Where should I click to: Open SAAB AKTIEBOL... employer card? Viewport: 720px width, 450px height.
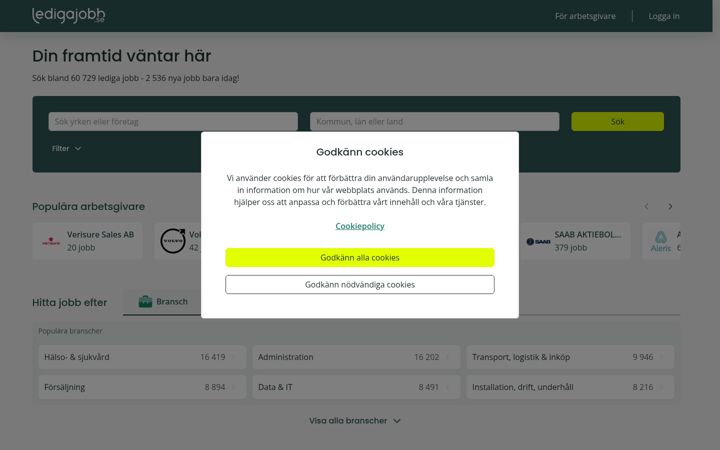click(575, 241)
